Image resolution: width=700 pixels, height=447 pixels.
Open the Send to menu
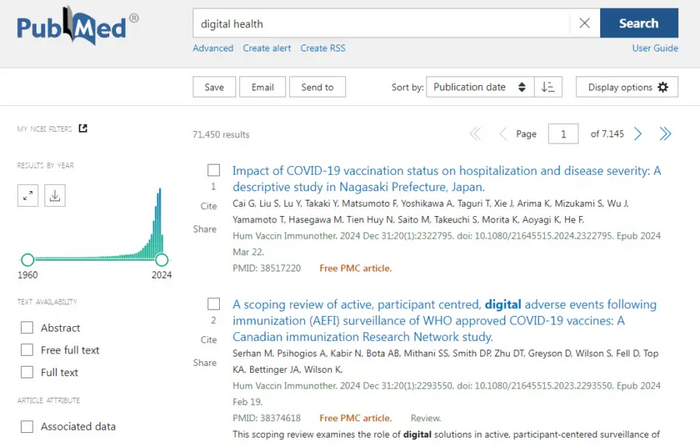317,87
